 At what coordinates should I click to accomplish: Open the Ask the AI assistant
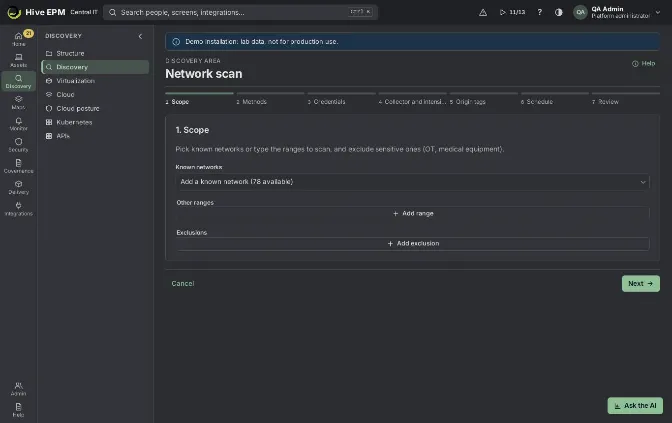coord(635,405)
